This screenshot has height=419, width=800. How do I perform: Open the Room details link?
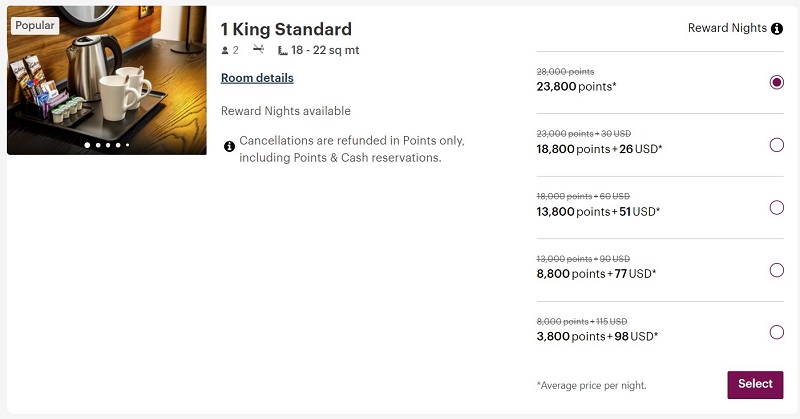[257, 78]
